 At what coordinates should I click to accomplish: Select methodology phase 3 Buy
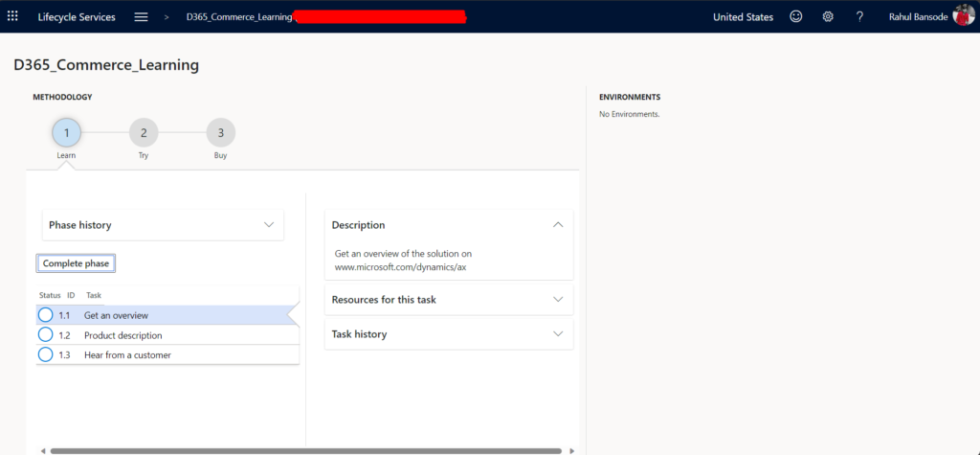(x=221, y=133)
